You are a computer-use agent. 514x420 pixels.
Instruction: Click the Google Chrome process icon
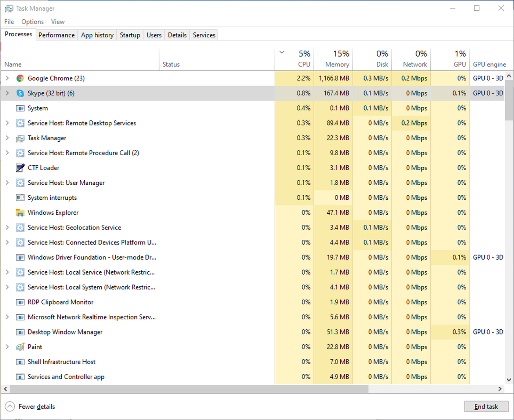[20, 78]
